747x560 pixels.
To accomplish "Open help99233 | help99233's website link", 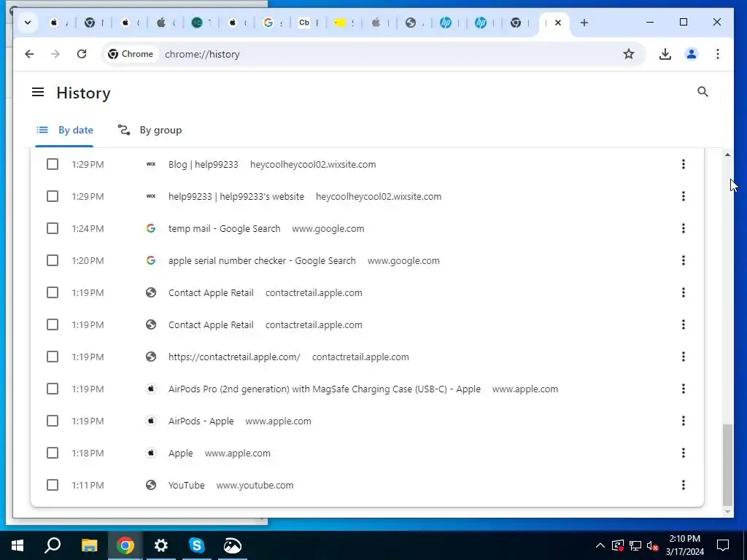I will (236, 196).
